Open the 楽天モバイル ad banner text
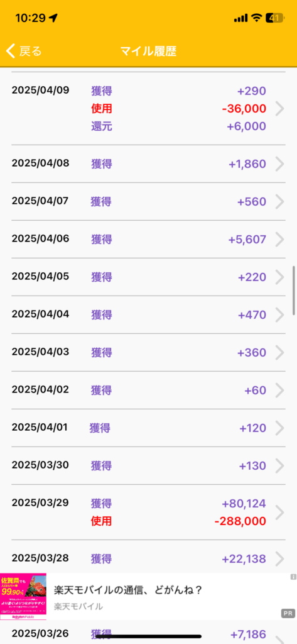The height and width of the screenshot is (644, 297). 128,590
